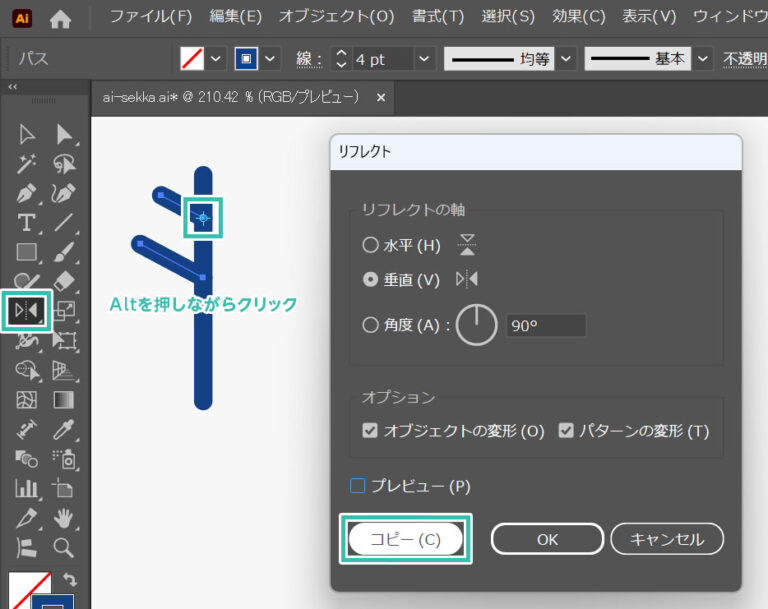The width and height of the screenshot is (768, 609).
Task: Select the Slice tool
Action: 26,518
